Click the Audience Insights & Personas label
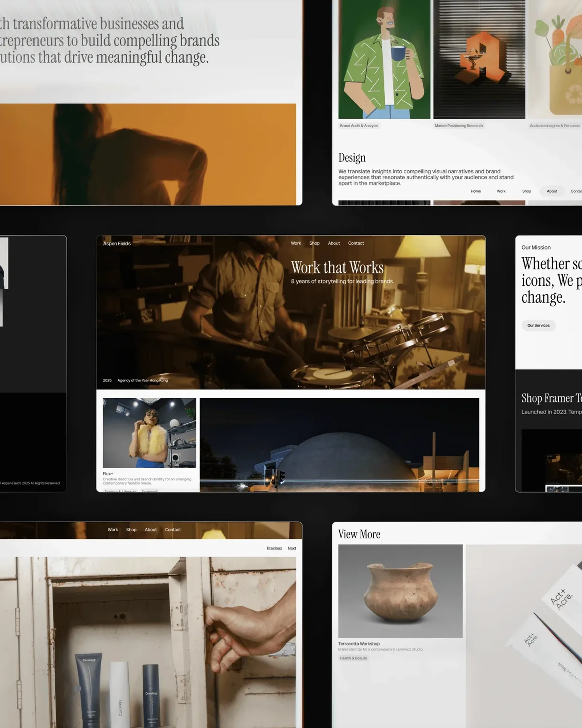The height and width of the screenshot is (728, 582). coord(554,126)
